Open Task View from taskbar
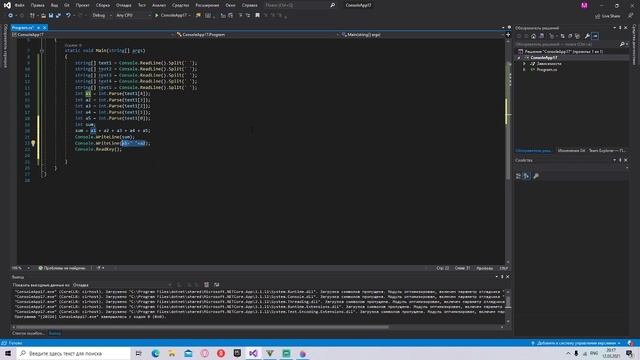 138,353
